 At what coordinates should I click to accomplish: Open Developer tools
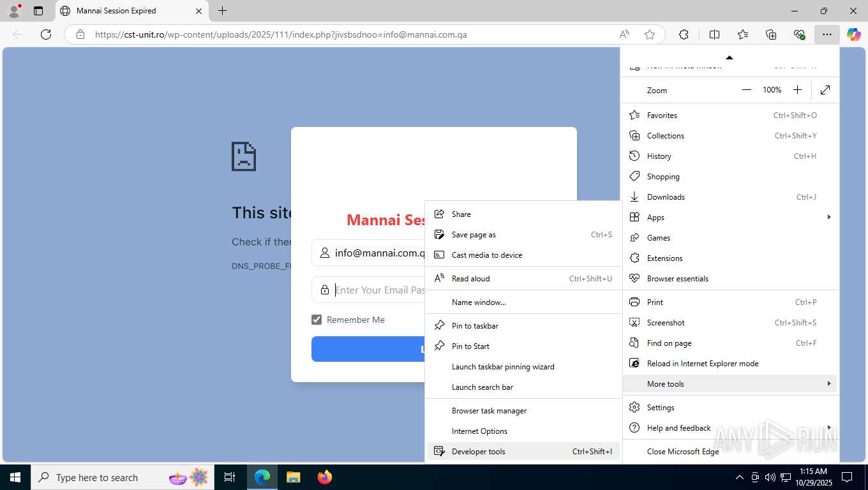(523, 452)
